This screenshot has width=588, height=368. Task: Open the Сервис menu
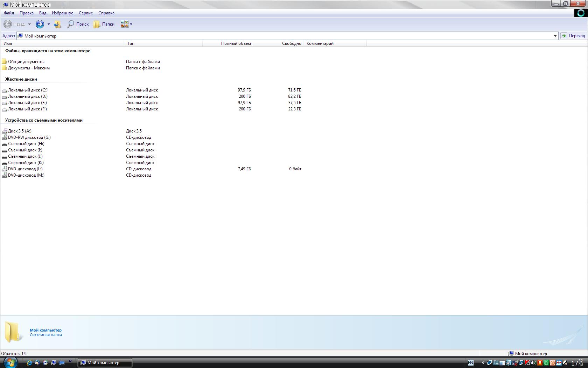[x=86, y=13]
